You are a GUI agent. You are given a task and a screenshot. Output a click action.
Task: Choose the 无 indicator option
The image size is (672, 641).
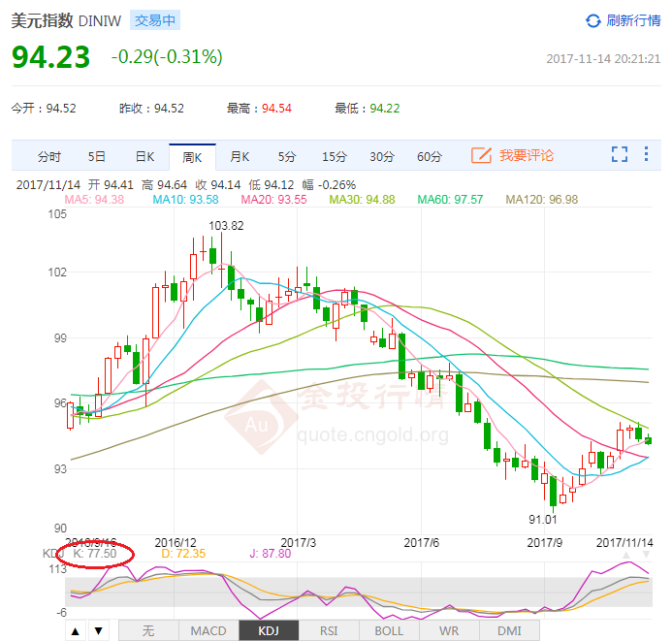147,631
